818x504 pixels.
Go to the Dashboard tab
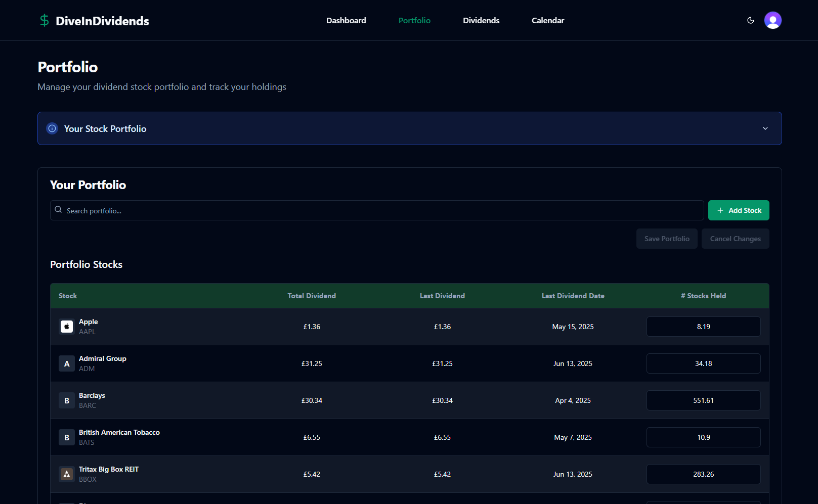[x=346, y=20]
